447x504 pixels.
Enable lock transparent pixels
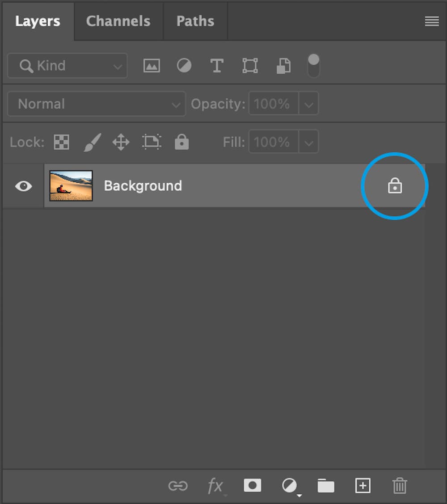pos(61,142)
